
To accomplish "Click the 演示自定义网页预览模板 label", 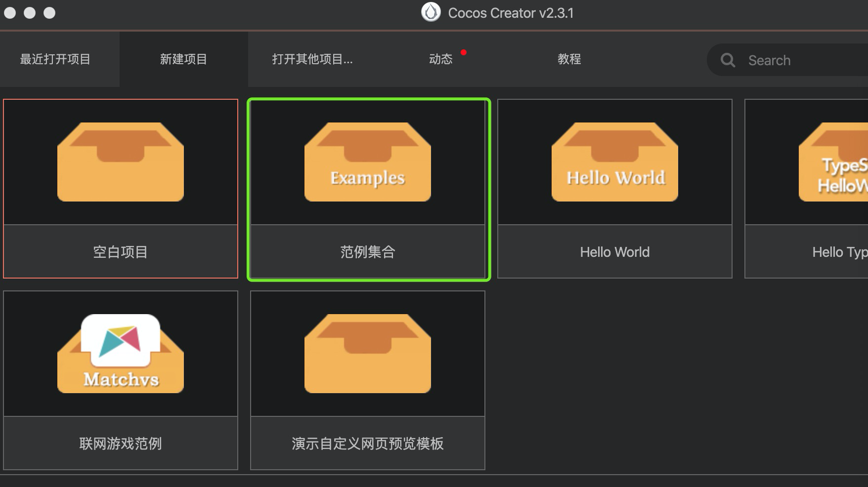I will point(368,444).
